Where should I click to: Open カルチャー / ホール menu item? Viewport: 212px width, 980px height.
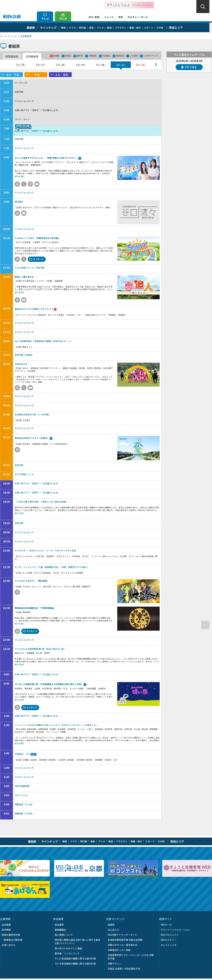point(137,17)
